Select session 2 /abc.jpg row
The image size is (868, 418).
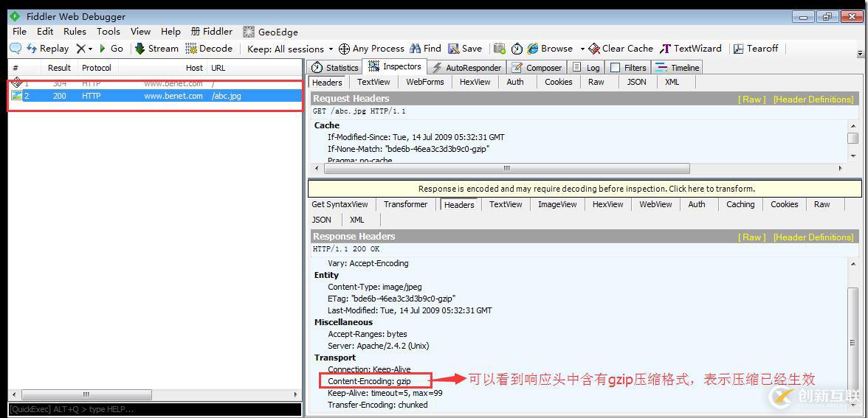tap(156, 96)
